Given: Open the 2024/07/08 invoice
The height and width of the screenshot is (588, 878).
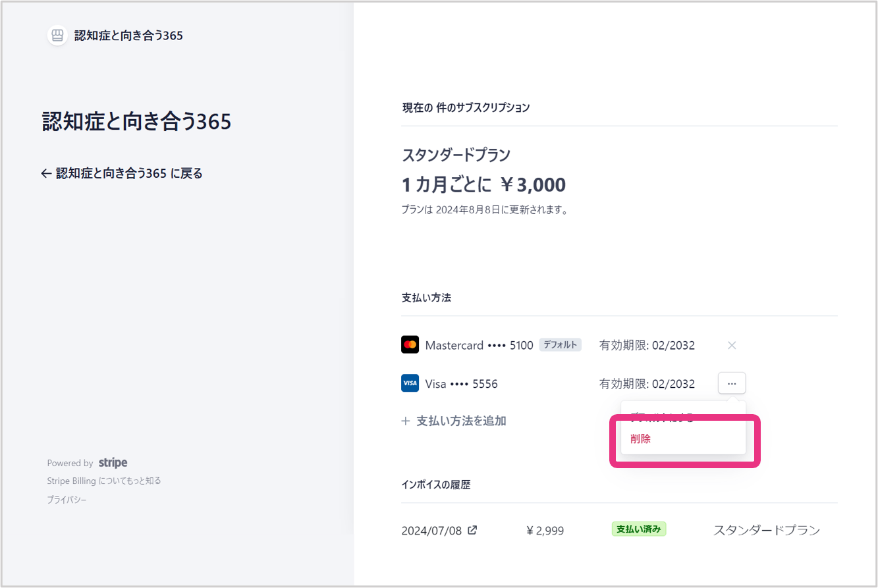Looking at the screenshot, I should pos(433,531).
